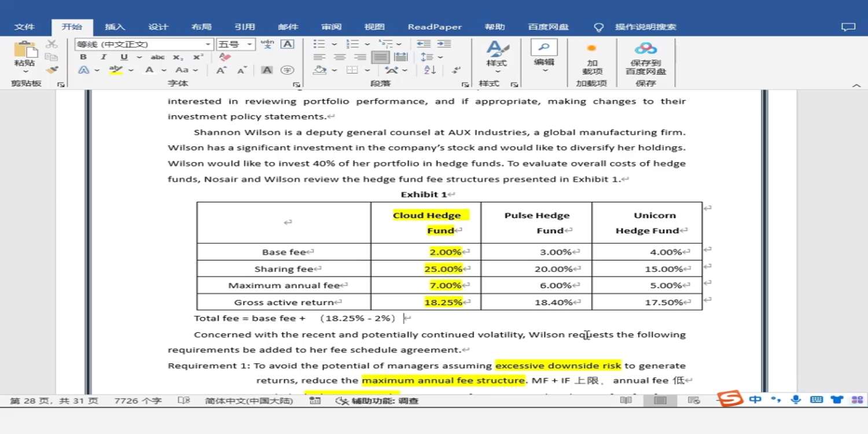Open the 审阅 ribbon tab
The height and width of the screenshot is (434, 868).
(331, 27)
